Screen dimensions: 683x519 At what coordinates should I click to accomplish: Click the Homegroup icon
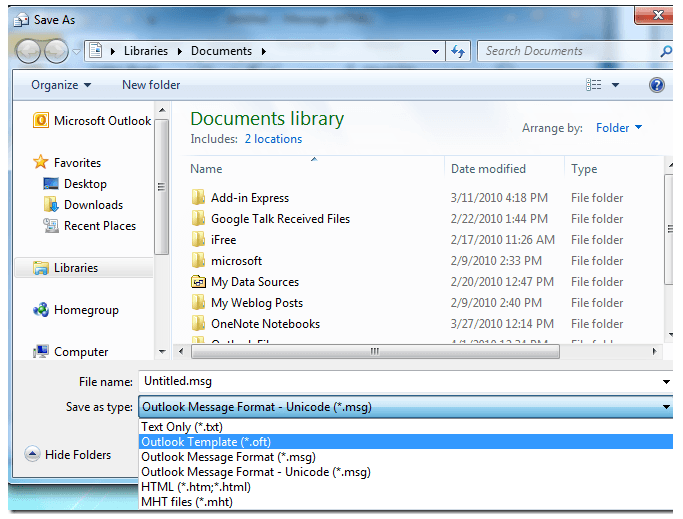(x=41, y=310)
